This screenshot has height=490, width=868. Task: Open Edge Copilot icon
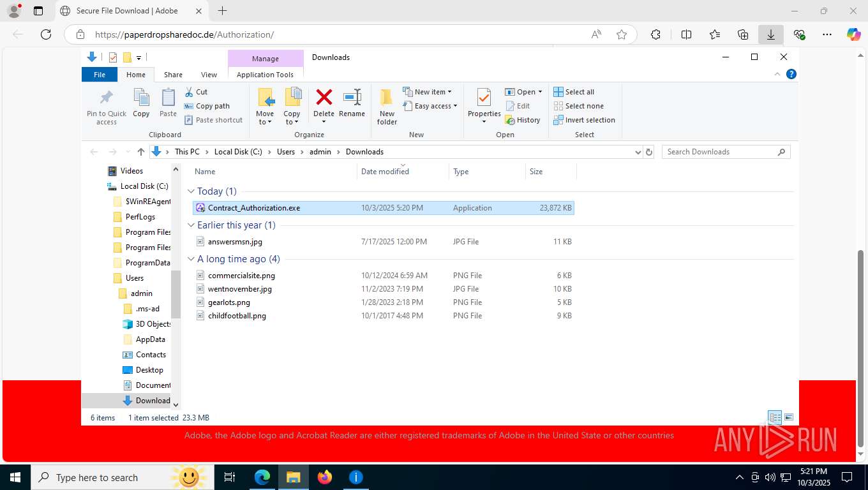854,34
